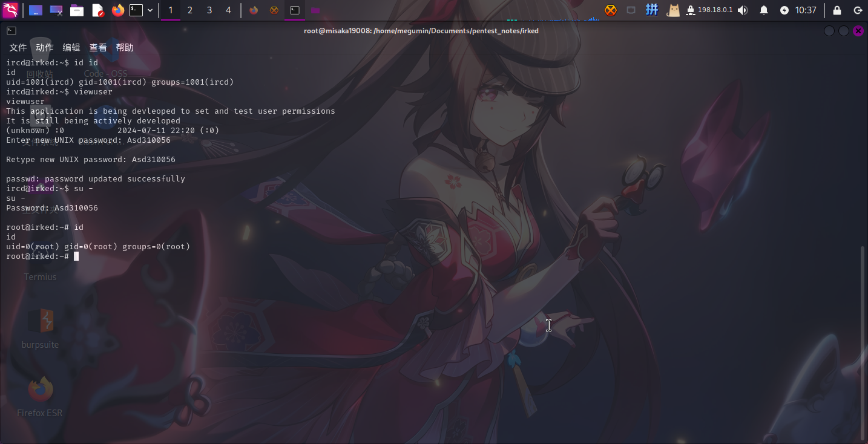Close the terminal window
The image size is (868, 444).
coord(858,31)
